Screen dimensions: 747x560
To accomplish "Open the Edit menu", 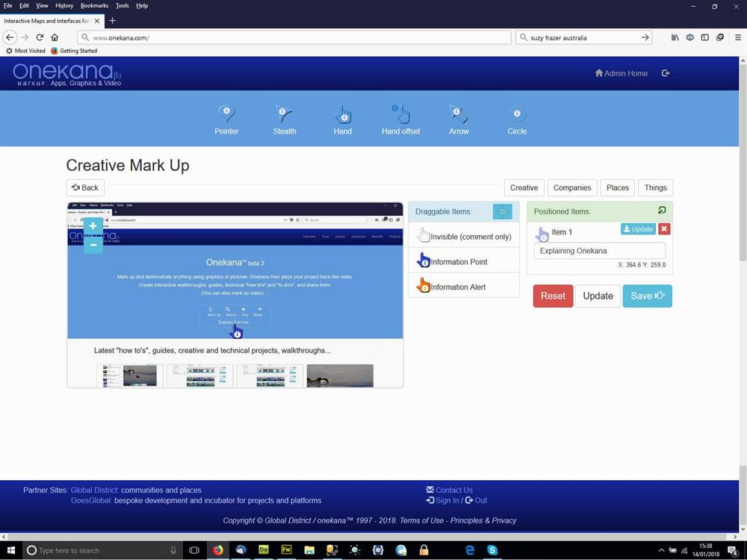I will coord(25,6).
